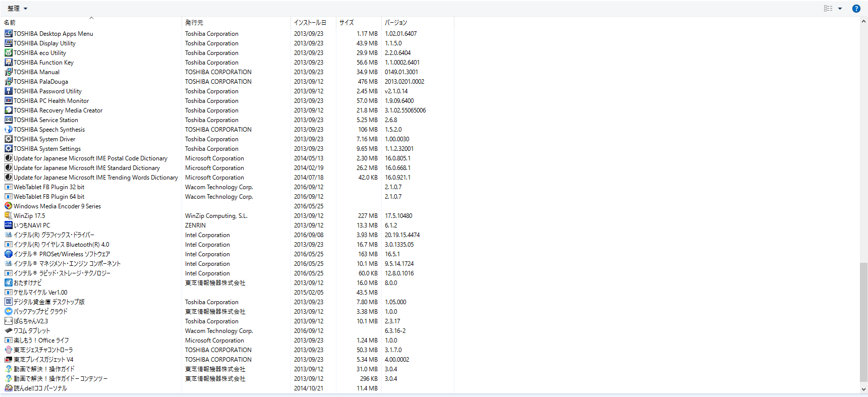This screenshot has height=397, width=868.
Task: Click the TOSHIBA Function Key icon
Action: pos(8,63)
